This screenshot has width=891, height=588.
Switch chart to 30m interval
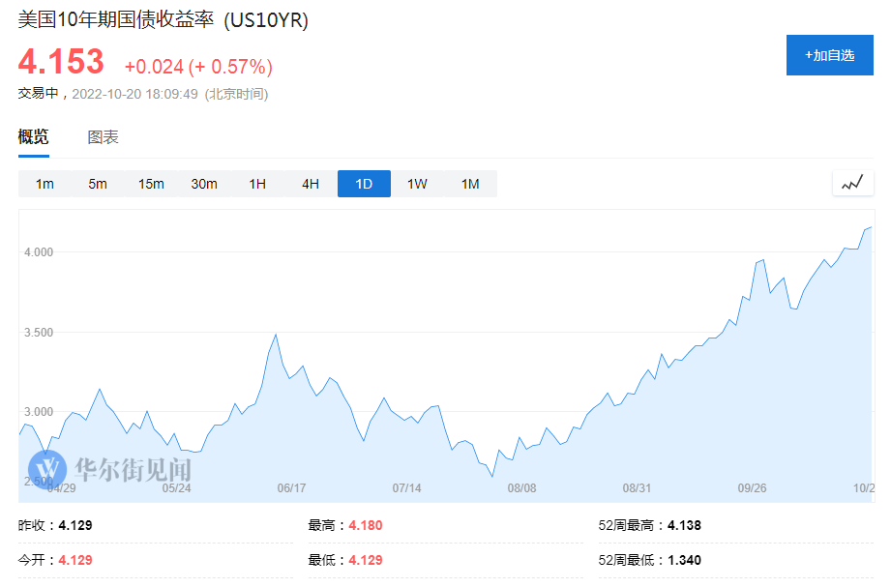[204, 184]
